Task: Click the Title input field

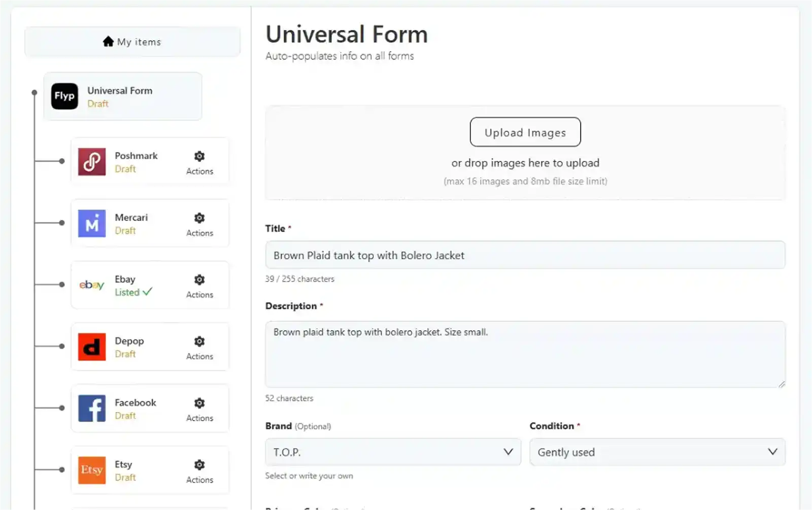Action: [x=525, y=255]
